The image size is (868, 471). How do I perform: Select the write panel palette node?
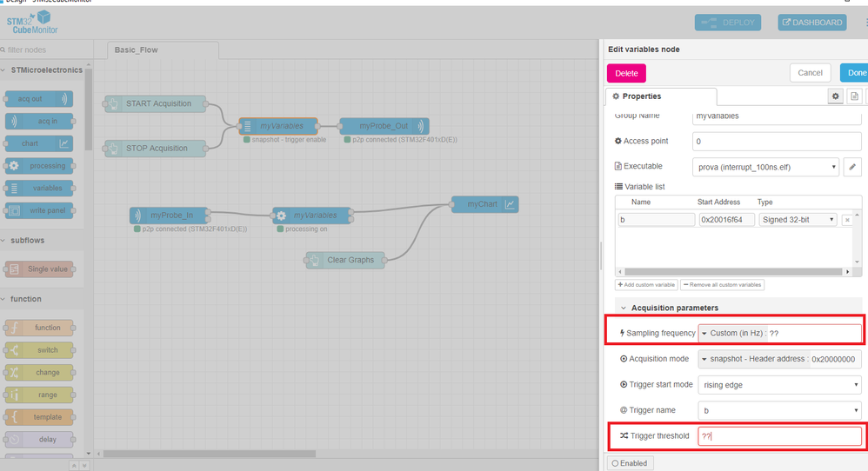tap(39, 210)
